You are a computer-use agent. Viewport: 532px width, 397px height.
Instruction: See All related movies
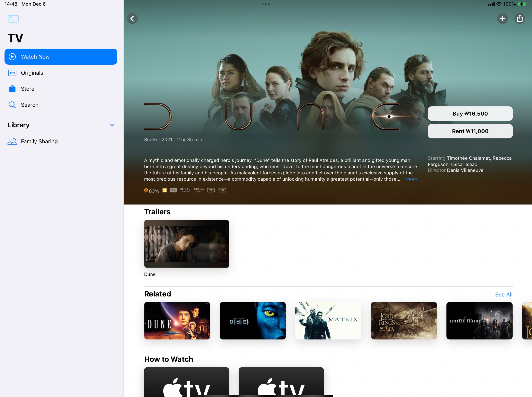point(504,294)
